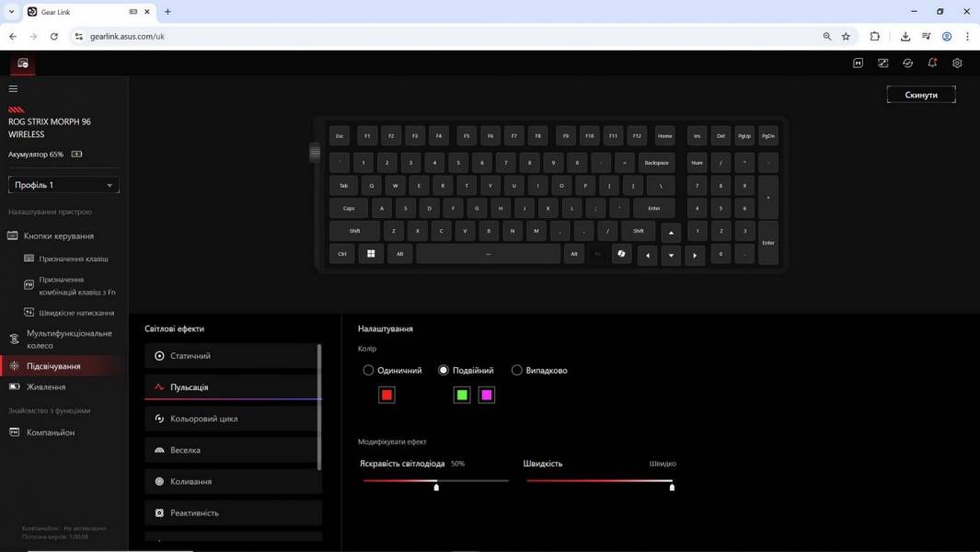Open browser downloads icon
The width and height of the screenshot is (980, 552).
point(905,36)
